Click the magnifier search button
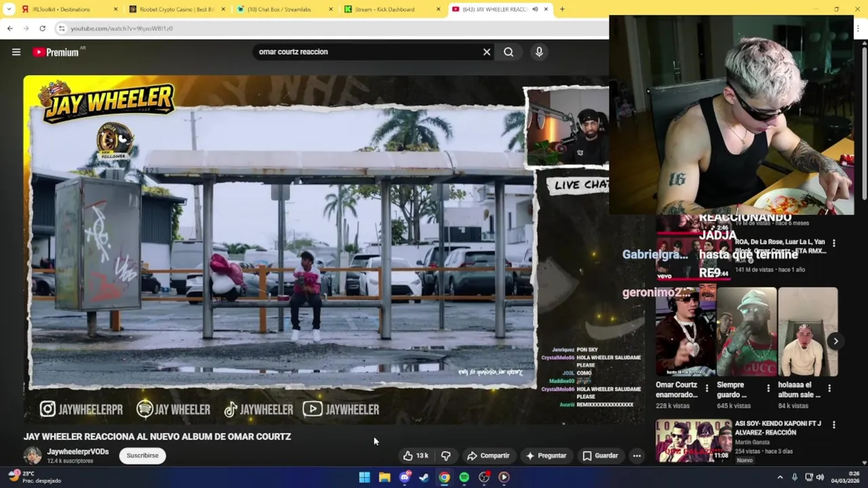This screenshot has width=868, height=488. (509, 52)
